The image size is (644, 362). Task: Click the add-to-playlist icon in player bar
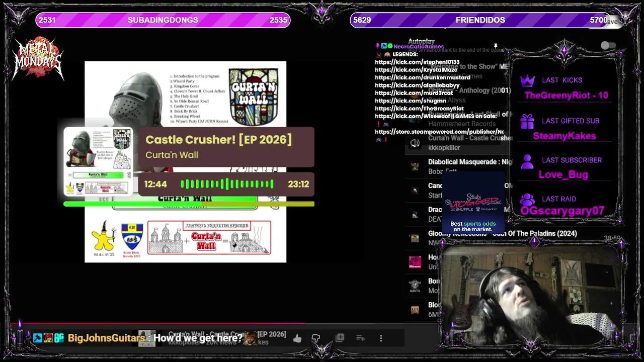pyautogui.click(x=360, y=338)
